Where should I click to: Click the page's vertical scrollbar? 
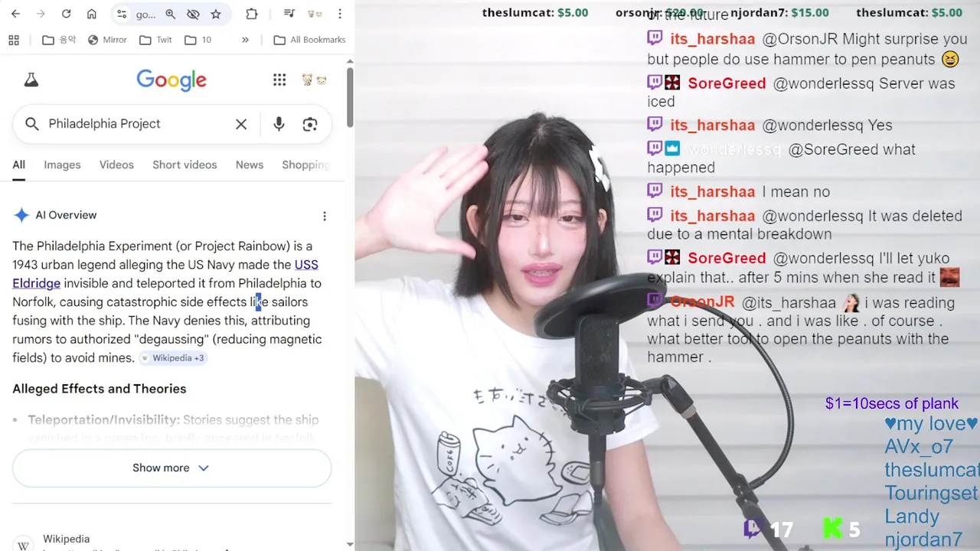pyautogui.click(x=350, y=98)
